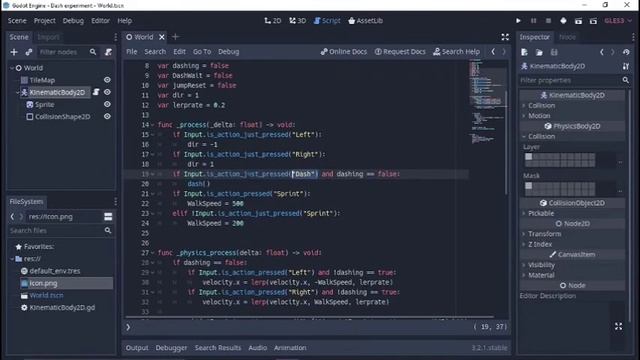Click Search files input field

click(60, 231)
